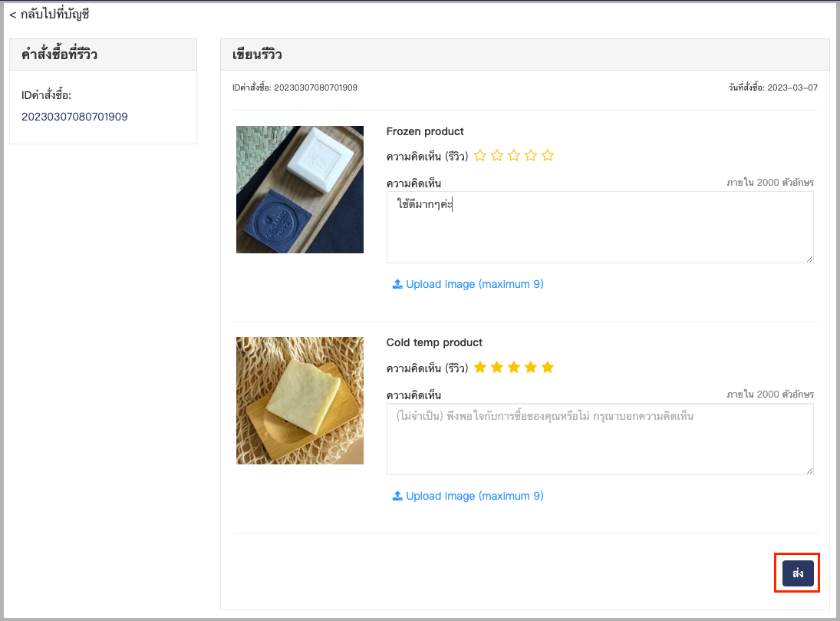
Task: Upload image for Frozen product review
Action: tap(468, 284)
